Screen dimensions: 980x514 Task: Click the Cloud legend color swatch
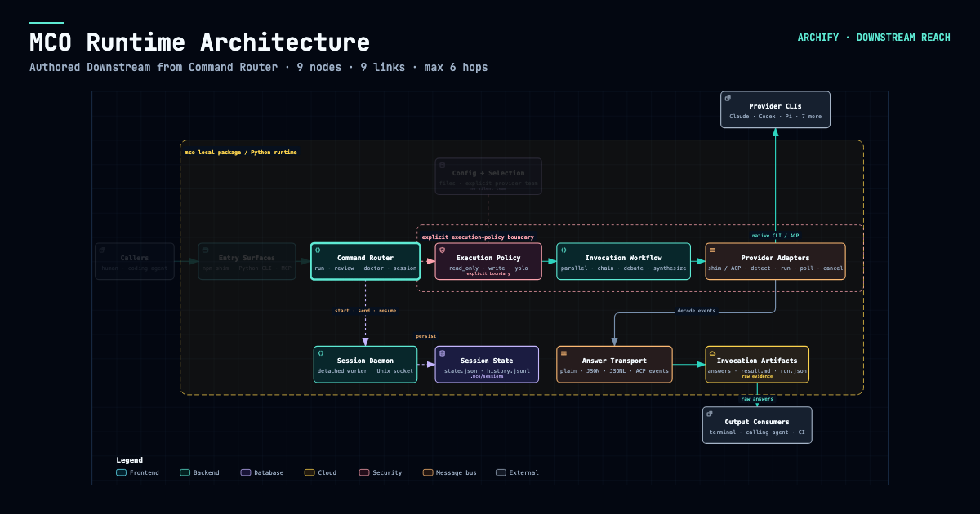click(310, 472)
